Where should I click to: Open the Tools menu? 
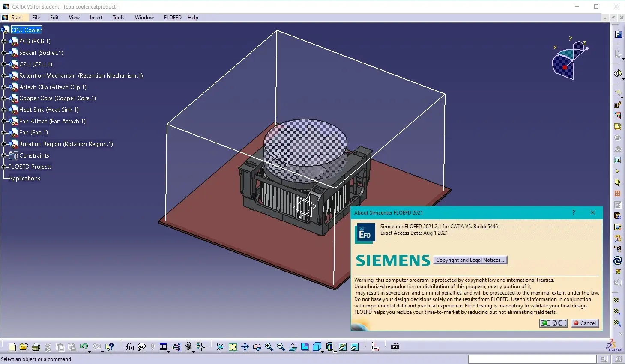pos(118,18)
